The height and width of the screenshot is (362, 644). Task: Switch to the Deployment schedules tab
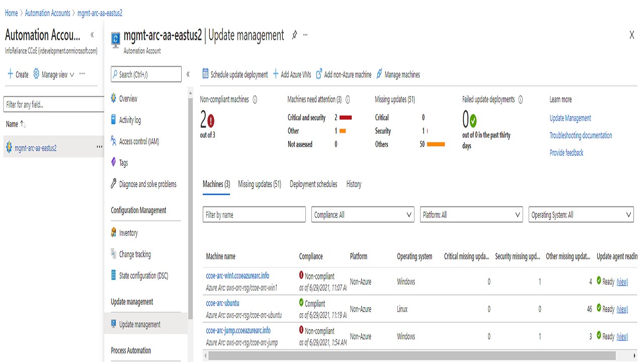coord(313,184)
